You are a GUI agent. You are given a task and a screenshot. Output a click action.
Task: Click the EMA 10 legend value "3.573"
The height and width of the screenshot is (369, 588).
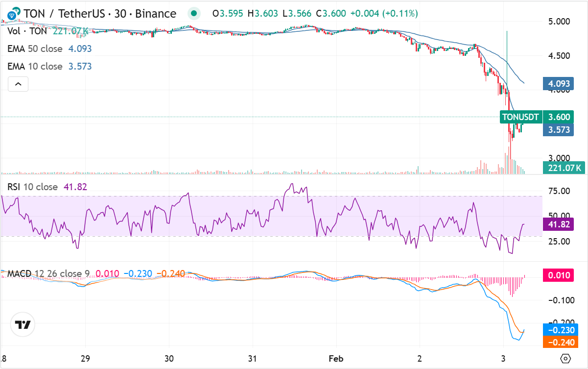point(79,66)
